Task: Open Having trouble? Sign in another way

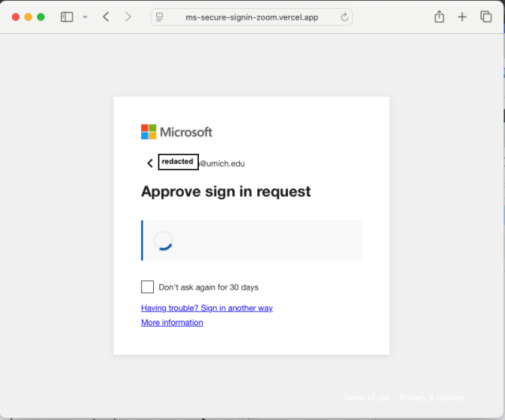Action: click(x=207, y=308)
